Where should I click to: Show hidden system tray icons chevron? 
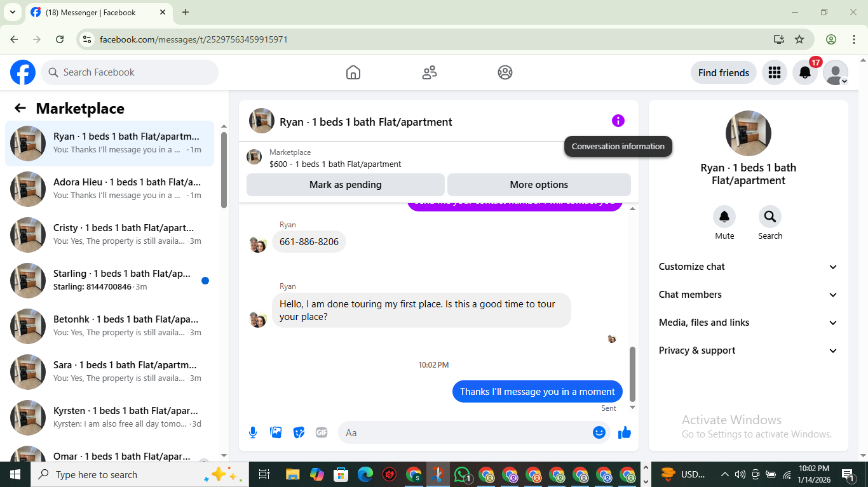(724, 474)
